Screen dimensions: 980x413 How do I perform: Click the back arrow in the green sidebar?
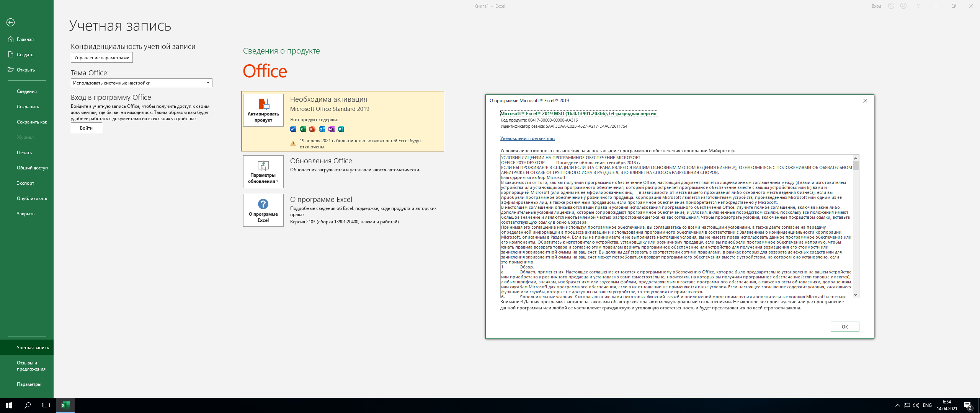pyautogui.click(x=11, y=23)
